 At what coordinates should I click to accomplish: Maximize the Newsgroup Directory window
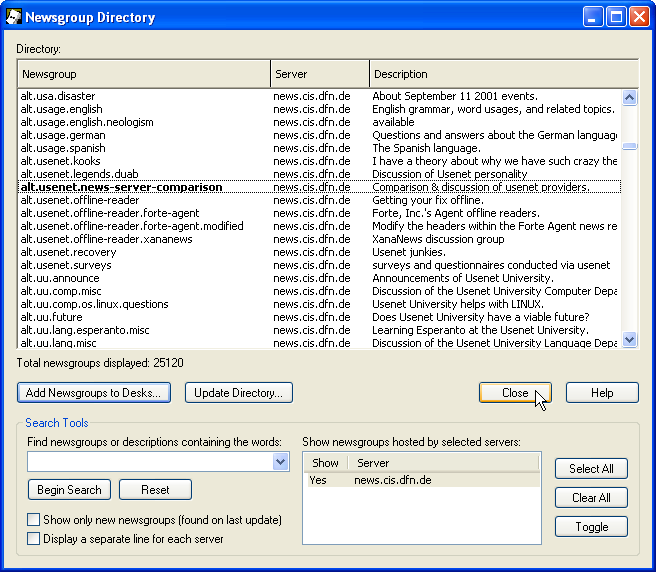[x=617, y=17]
